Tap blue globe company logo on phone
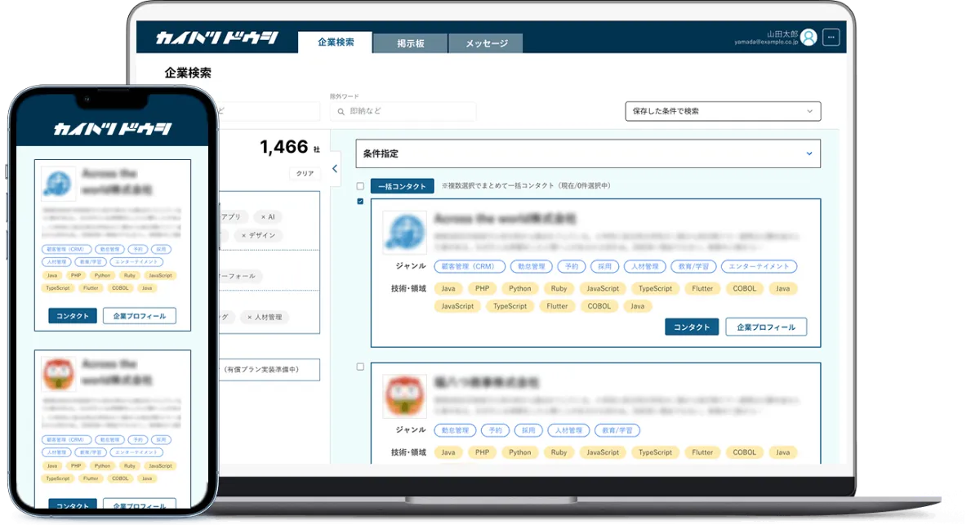 (x=59, y=185)
